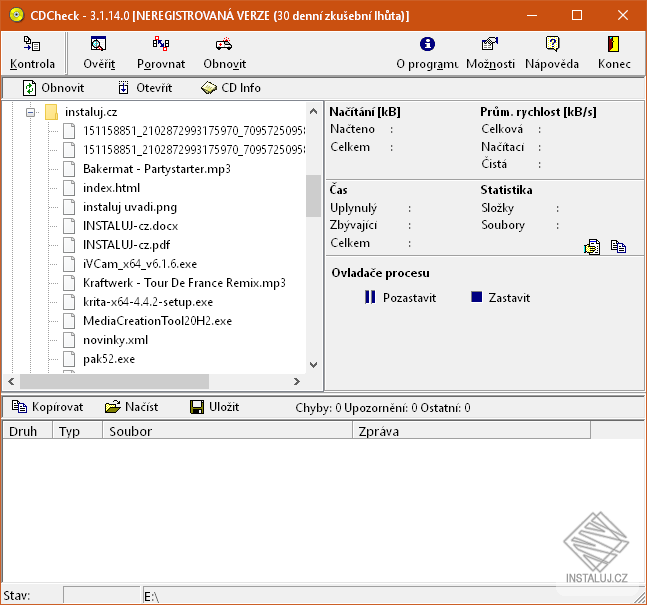647x605 pixels.
Task: Select instaluj uvadi.png file
Action: coord(130,207)
